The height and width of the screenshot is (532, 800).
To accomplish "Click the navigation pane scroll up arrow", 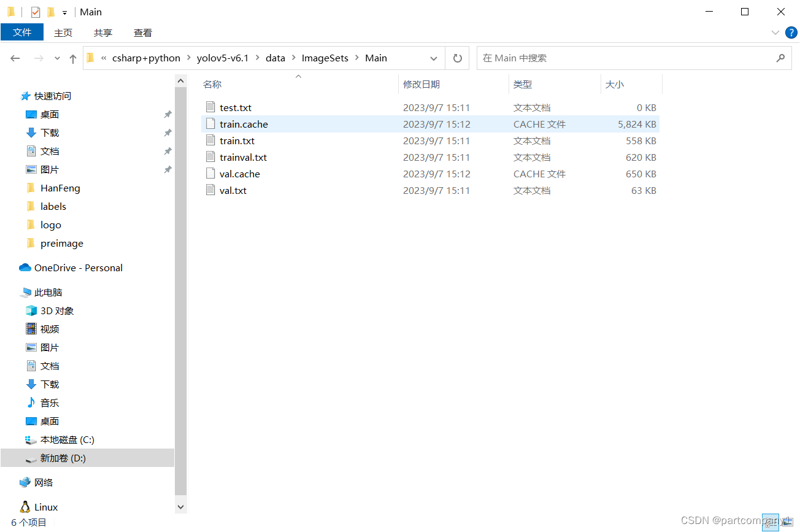I will 180,80.
